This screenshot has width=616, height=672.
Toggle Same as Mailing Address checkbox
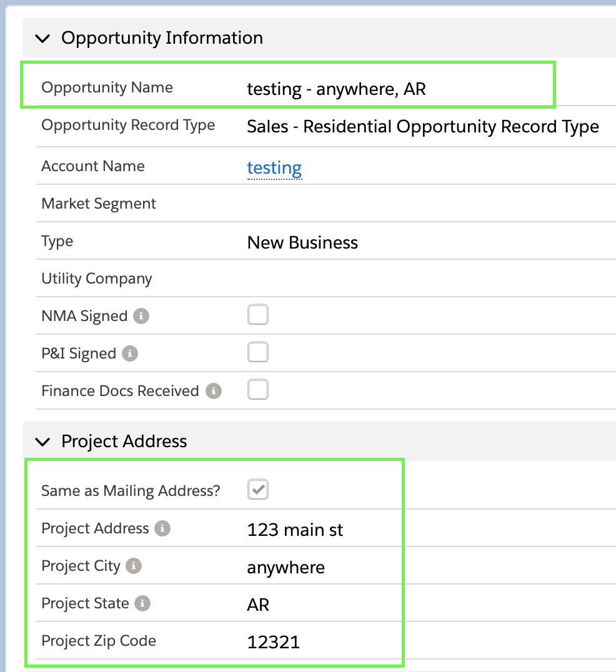[258, 490]
